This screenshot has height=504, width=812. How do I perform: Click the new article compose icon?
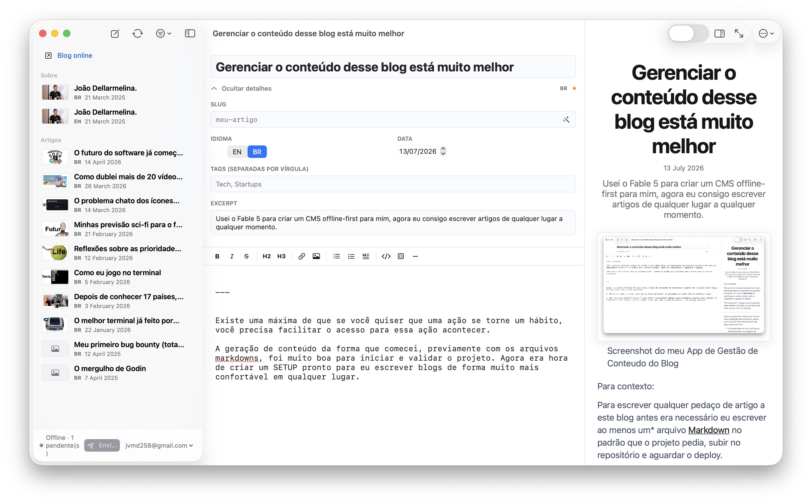(x=115, y=34)
